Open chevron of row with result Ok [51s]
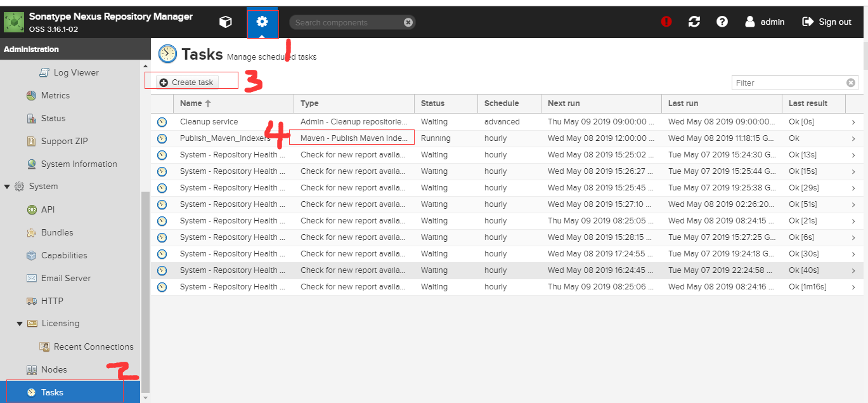 tap(853, 204)
